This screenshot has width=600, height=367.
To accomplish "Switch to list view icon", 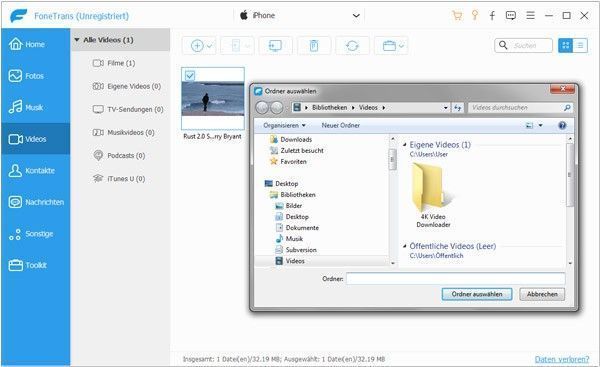I will click(580, 46).
